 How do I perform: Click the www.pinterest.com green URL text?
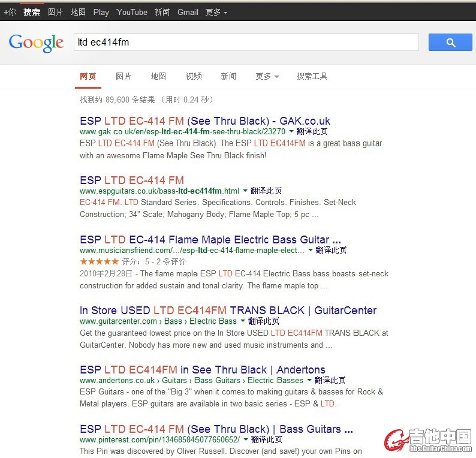coord(159,439)
